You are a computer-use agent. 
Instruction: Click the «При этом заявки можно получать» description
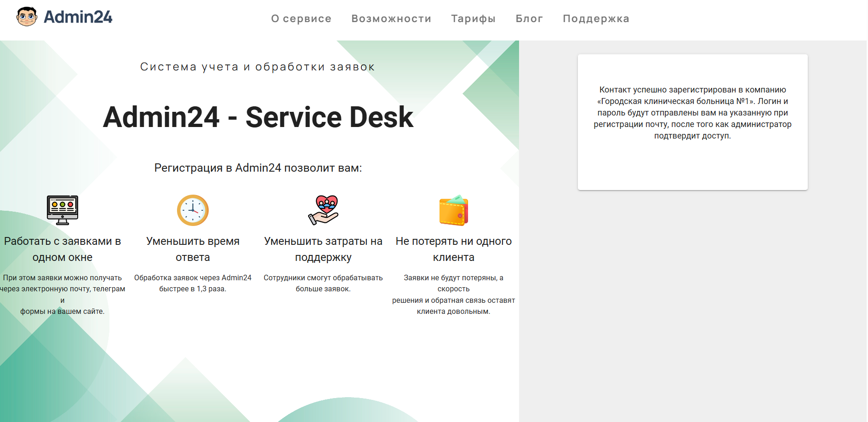[63, 295]
